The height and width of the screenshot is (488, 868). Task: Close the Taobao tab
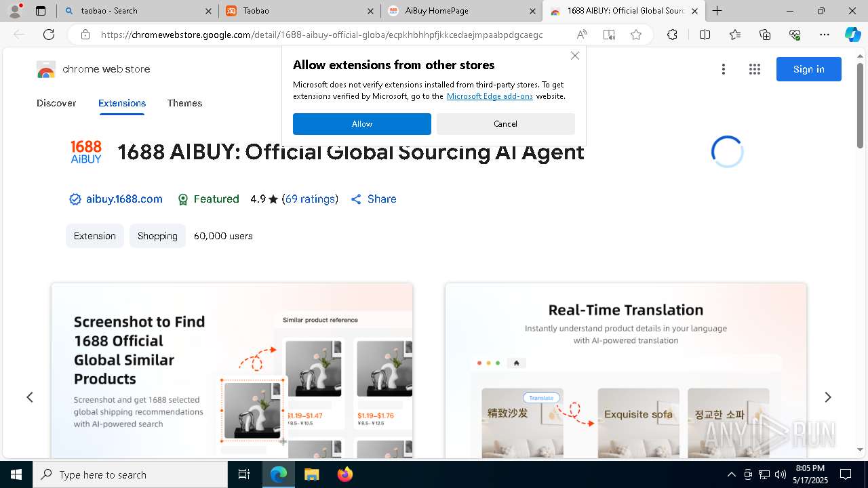370,11
